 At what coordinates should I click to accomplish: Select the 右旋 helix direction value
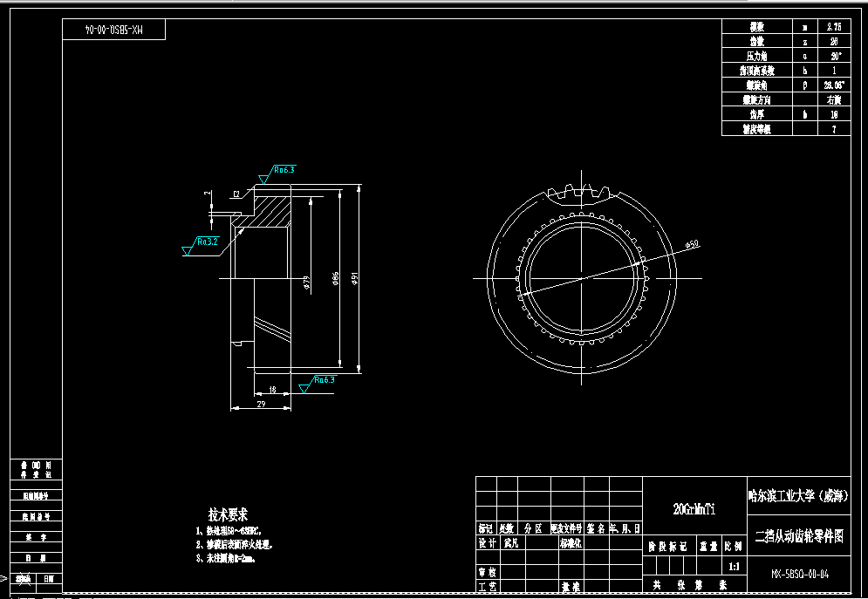click(x=834, y=100)
